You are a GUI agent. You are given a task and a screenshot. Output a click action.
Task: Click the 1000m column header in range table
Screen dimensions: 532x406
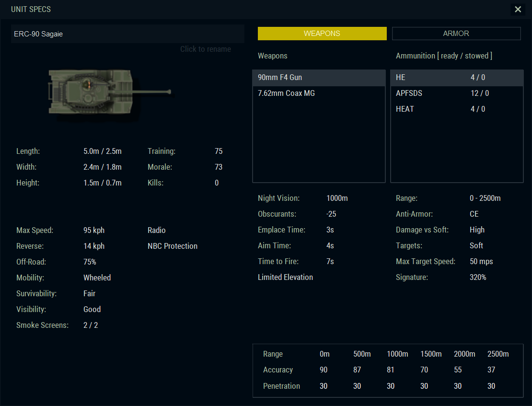(397, 354)
